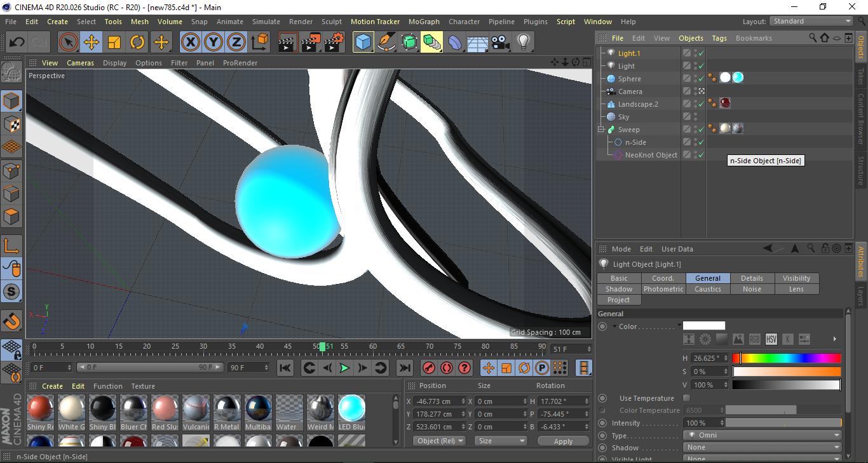Switch to the Details tab
Viewport: 868px width, 463px height.
coord(752,278)
